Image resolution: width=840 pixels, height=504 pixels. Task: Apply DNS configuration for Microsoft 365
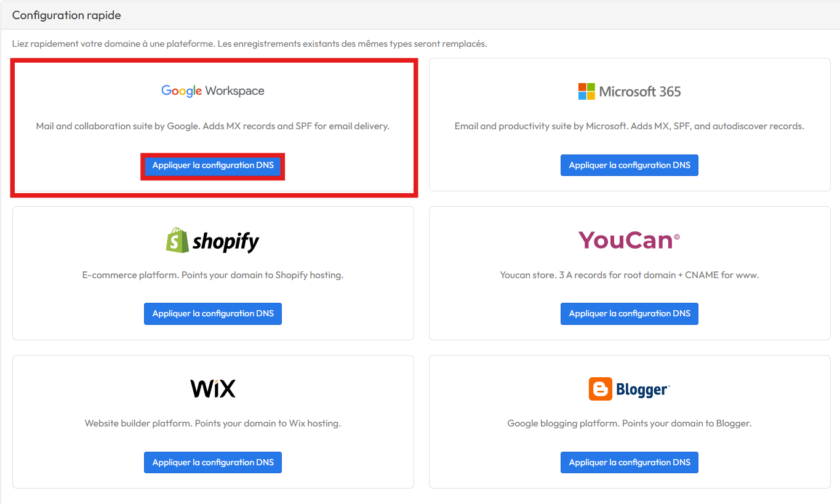pos(630,166)
